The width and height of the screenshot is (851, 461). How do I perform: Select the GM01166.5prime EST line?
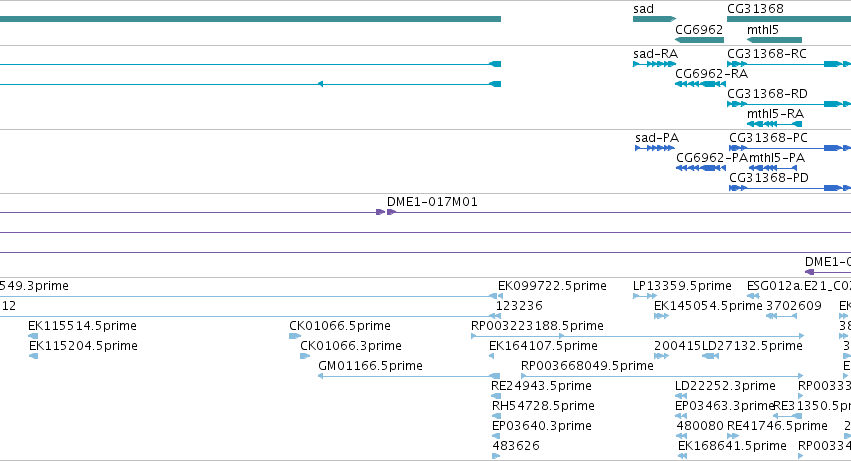(409, 376)
